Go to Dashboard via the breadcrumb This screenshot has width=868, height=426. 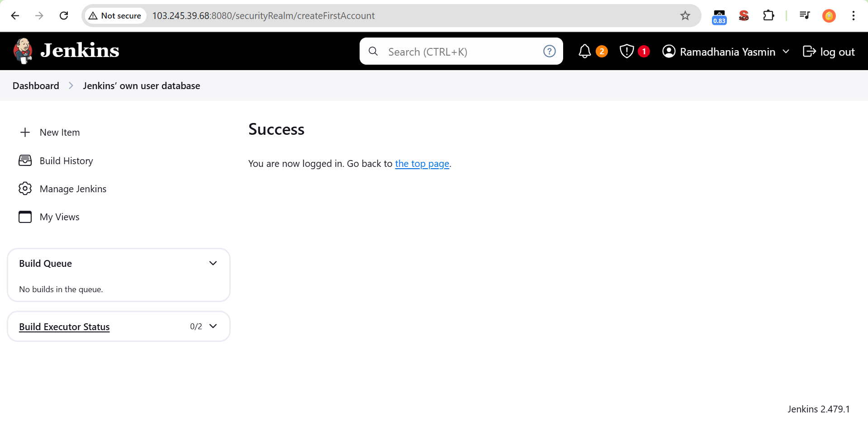point(35,85)
